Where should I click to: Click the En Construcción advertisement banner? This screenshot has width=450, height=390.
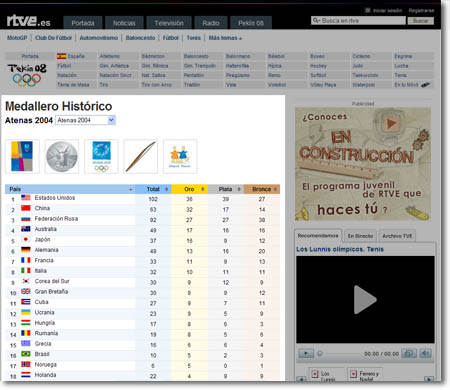(363, 164)
